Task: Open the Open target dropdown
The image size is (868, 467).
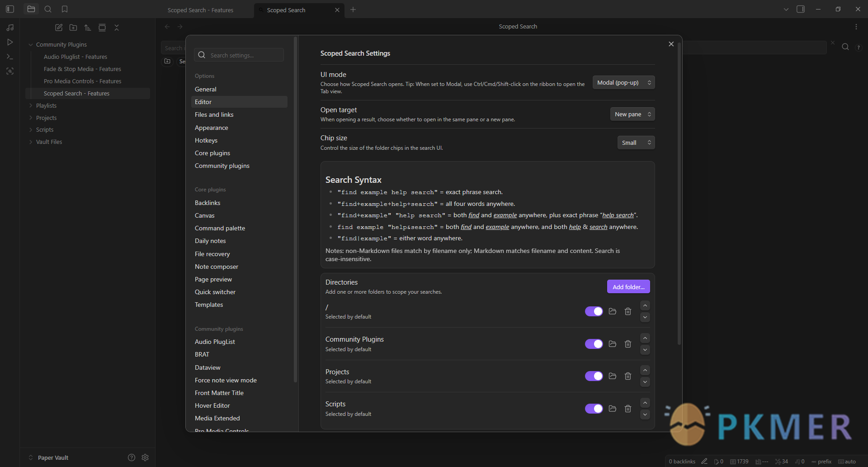Action: (632, 114)
